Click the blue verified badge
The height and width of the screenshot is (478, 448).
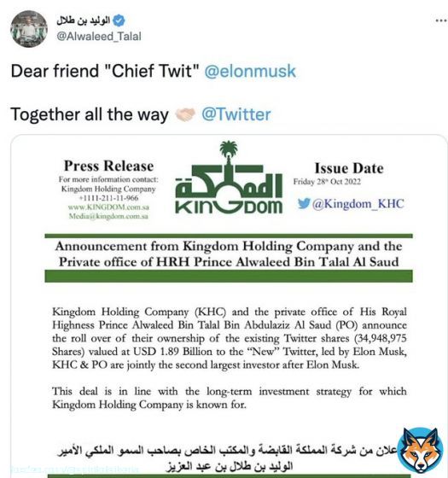click(x=119, y=20)
